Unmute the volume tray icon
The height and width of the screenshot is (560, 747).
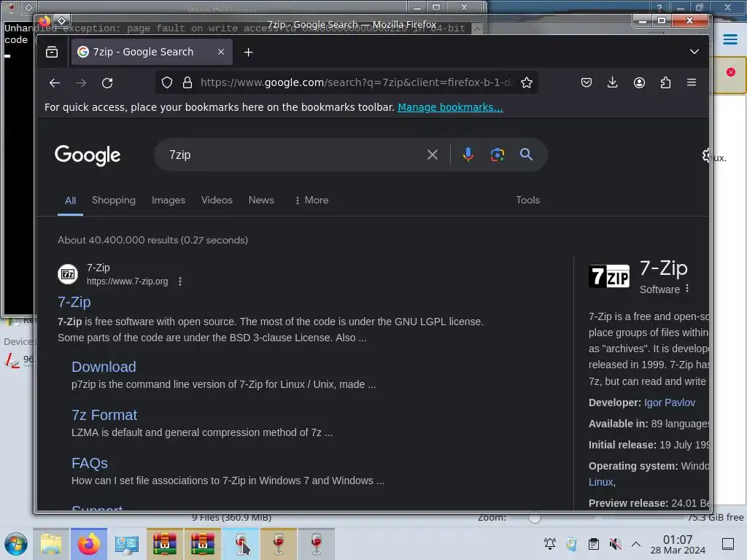pyautogui.click(x=615, y=543)
